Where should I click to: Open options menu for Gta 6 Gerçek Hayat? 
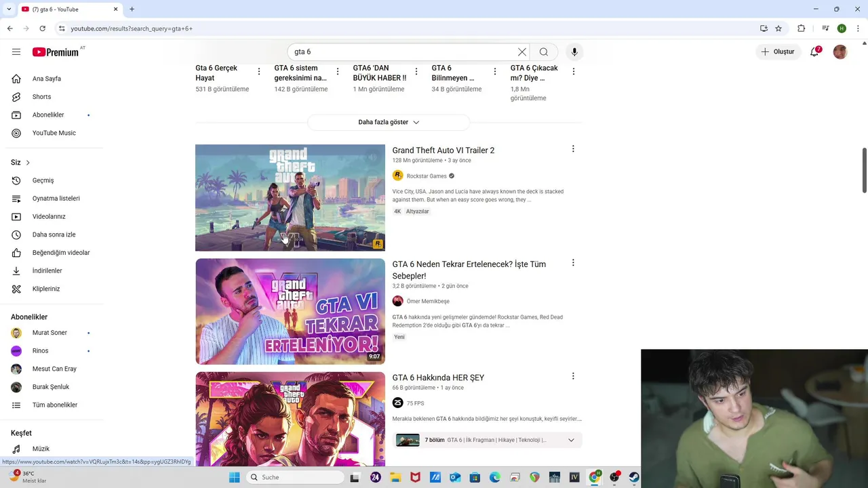tap(258, 71)
